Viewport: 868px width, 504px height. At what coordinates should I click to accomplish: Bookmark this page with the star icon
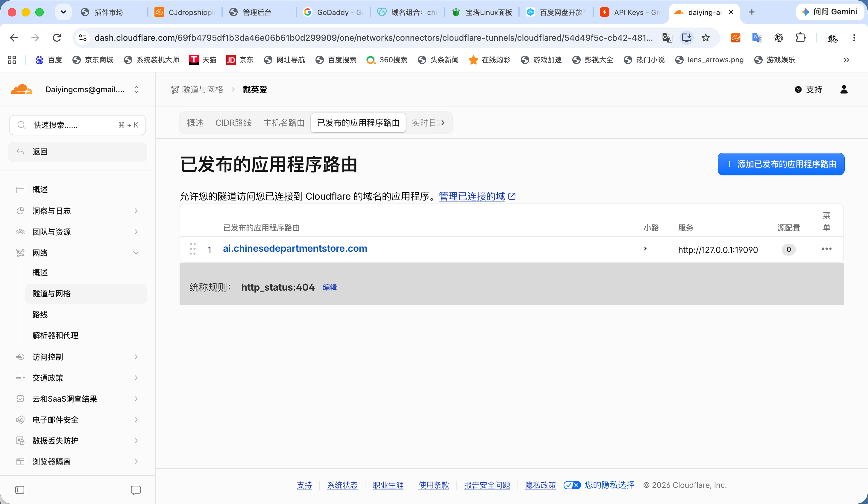[706, 37]
